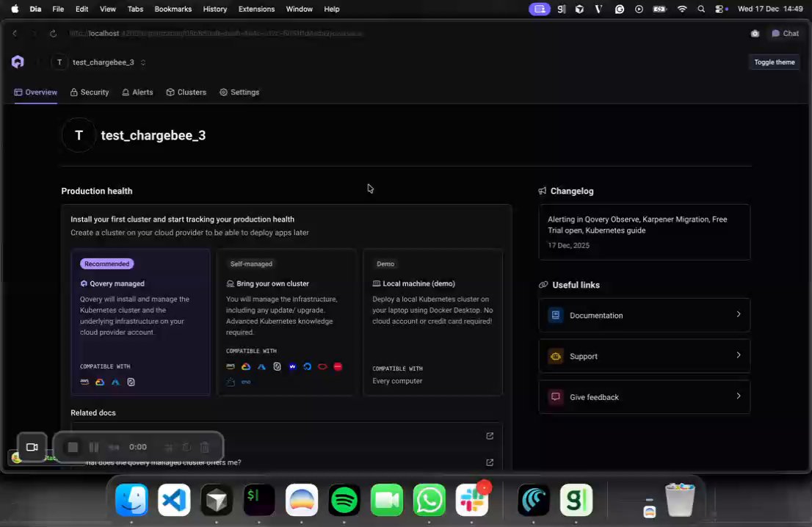
Task: Open Spotify from the Dock
Action: (344, 500)
